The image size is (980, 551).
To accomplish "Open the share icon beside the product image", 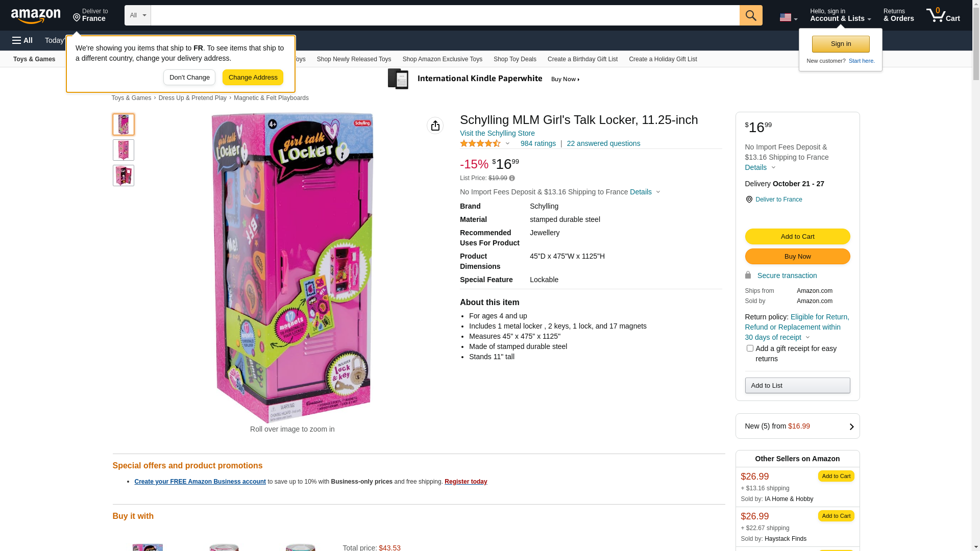I will (435, 126).
